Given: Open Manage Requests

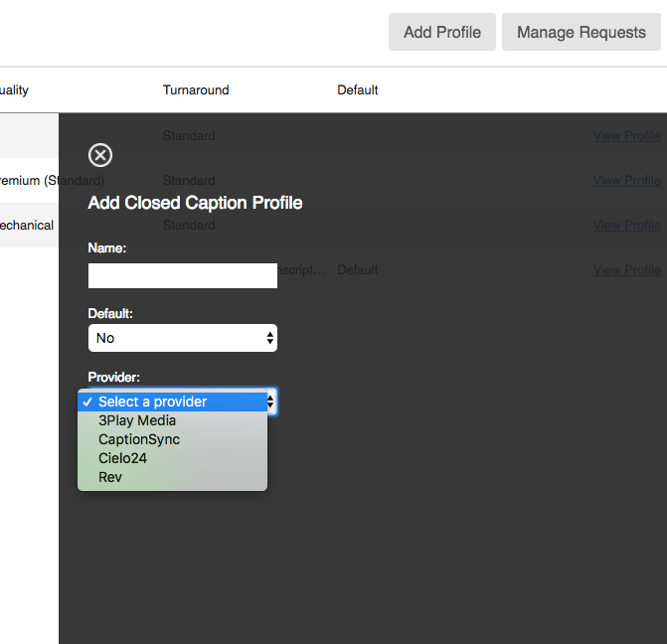Looking at the screenshot, I should point(581,32).
